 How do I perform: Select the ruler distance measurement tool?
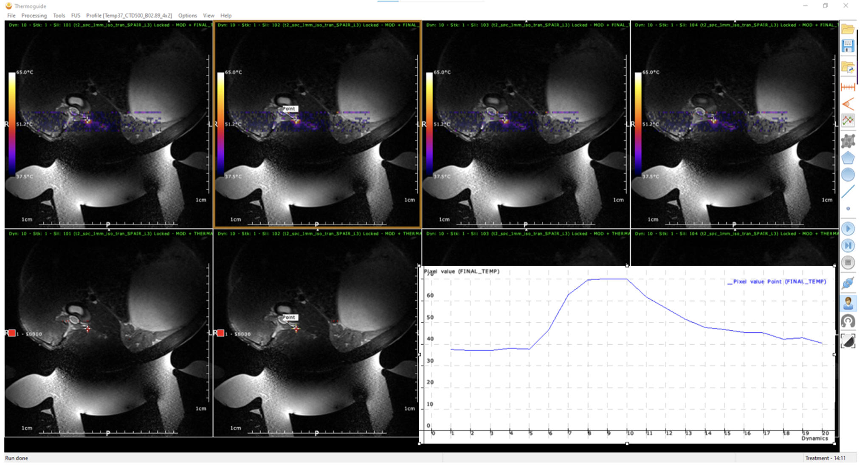[x=848, y=87]
